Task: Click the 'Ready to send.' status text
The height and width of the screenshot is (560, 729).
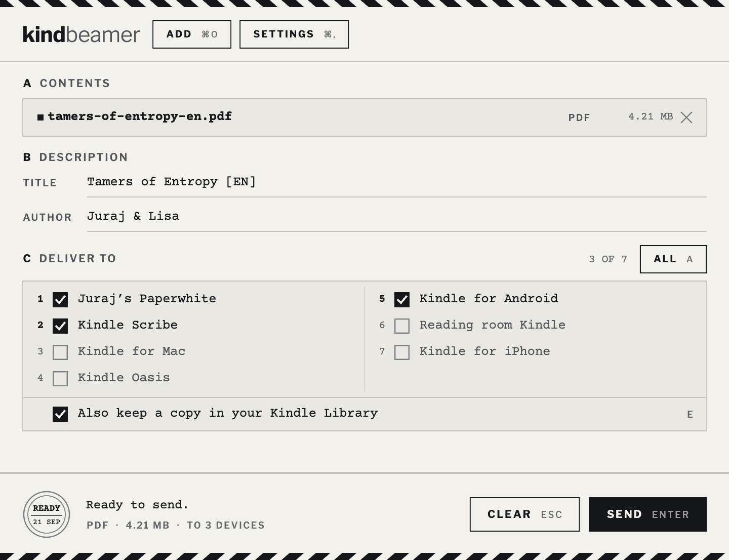Action: coord(137,505)
